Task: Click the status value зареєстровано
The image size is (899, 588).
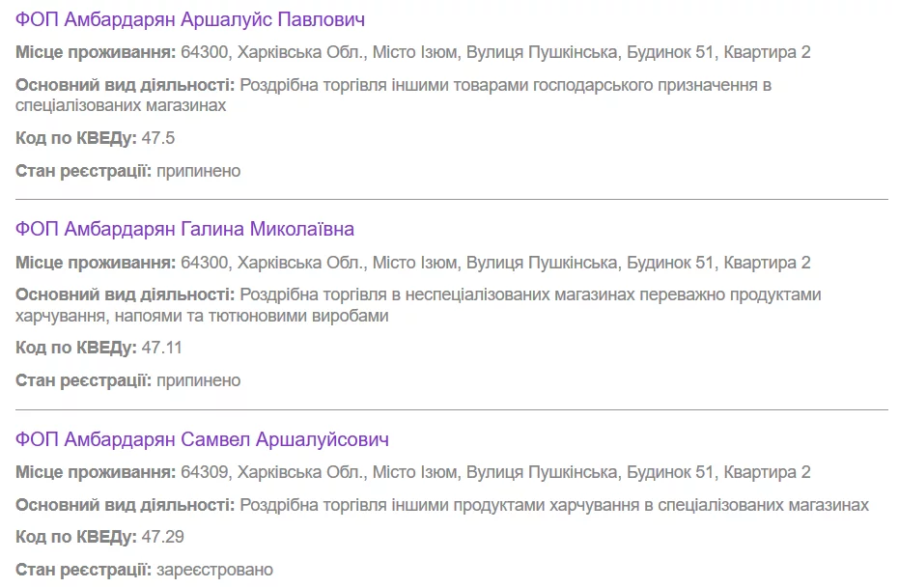Action: pos(214,570)
